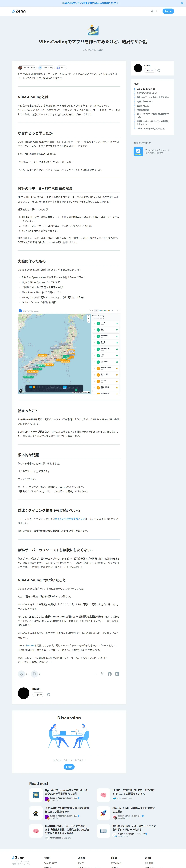
Task: Go to '設計のキモ：6ヶ月待ち問題の解決' contents entry
Action: click(x=153, y=97)
